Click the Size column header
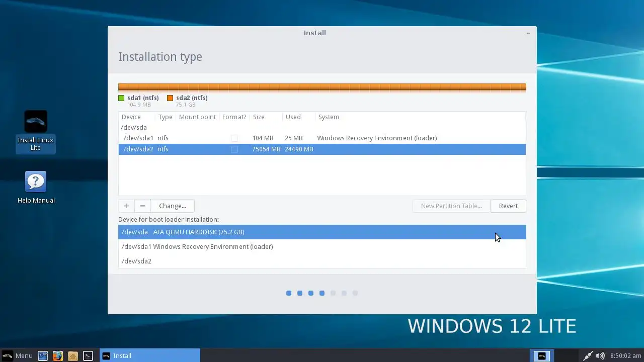This screenshot has height=362, width=644. pos(266,117)
